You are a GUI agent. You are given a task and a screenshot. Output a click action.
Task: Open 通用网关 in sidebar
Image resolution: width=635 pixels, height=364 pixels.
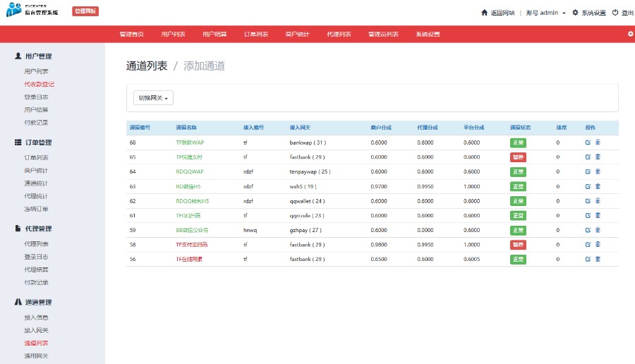(36, 356)
